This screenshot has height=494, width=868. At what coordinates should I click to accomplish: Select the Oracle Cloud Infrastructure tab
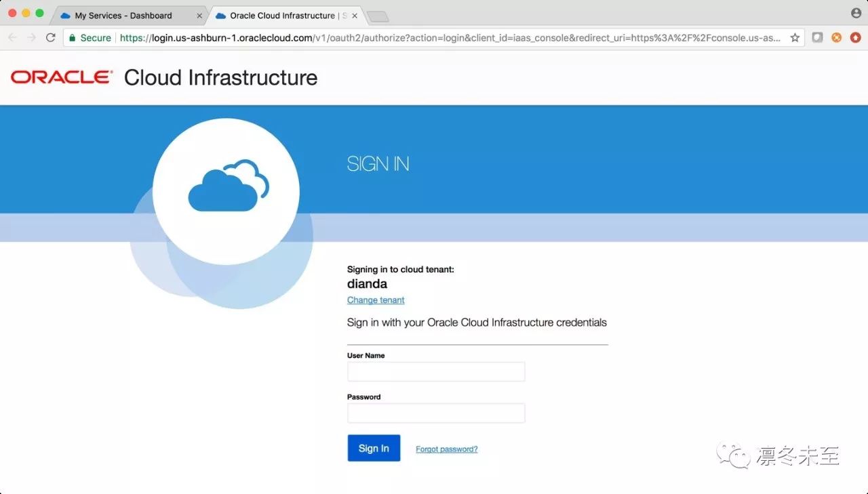(x=285, y=16)
